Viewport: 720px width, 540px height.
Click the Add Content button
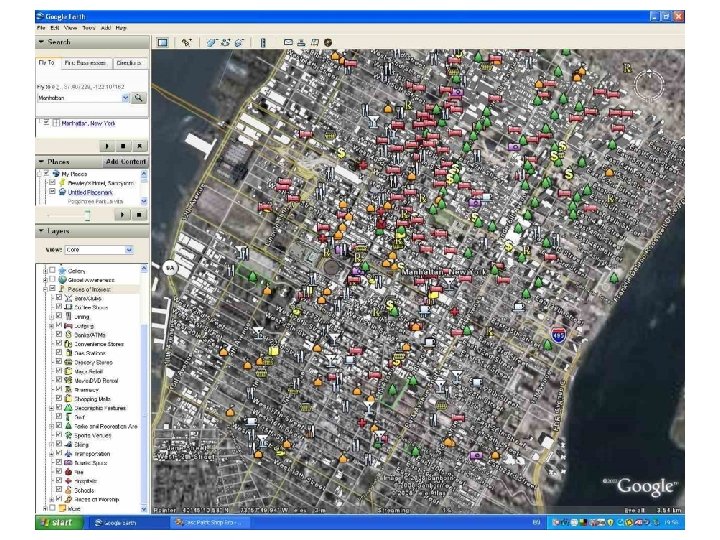(125, 162)
